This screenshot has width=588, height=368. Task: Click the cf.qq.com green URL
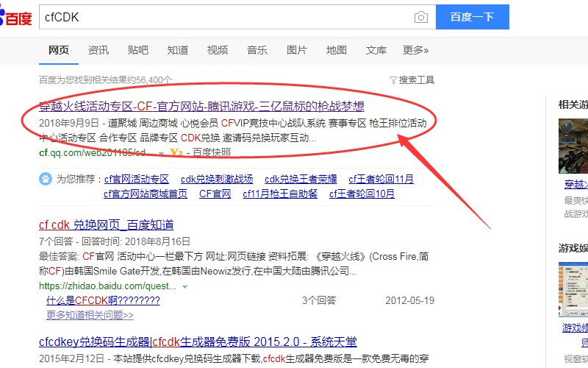tap(93, 153)
